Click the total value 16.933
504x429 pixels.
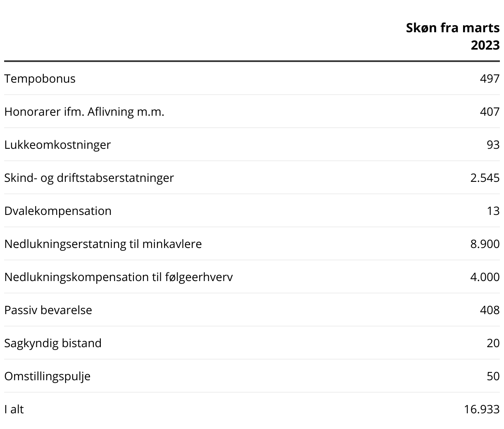point(482,409)
